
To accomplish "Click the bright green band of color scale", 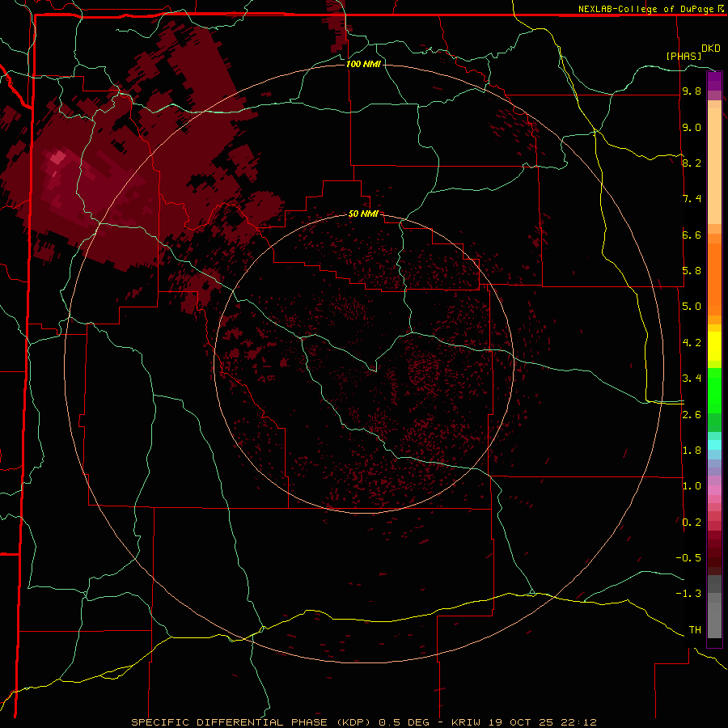I will coord(714,390).
